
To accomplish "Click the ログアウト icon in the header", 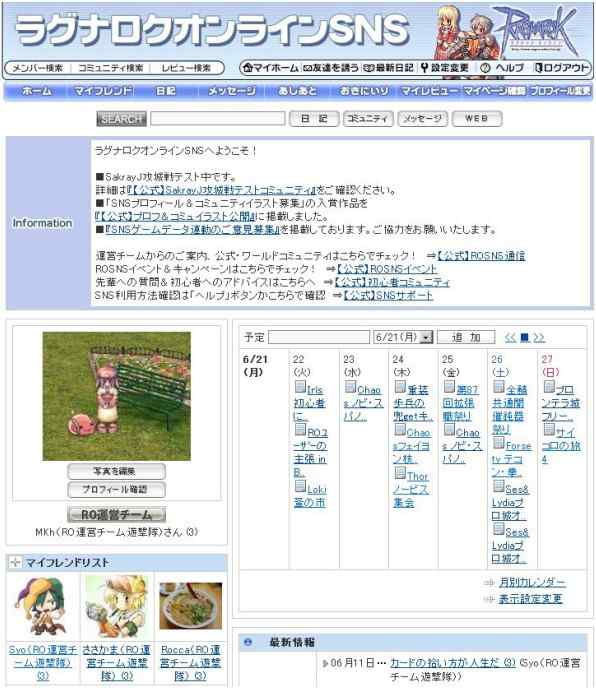I will point(539,68).
